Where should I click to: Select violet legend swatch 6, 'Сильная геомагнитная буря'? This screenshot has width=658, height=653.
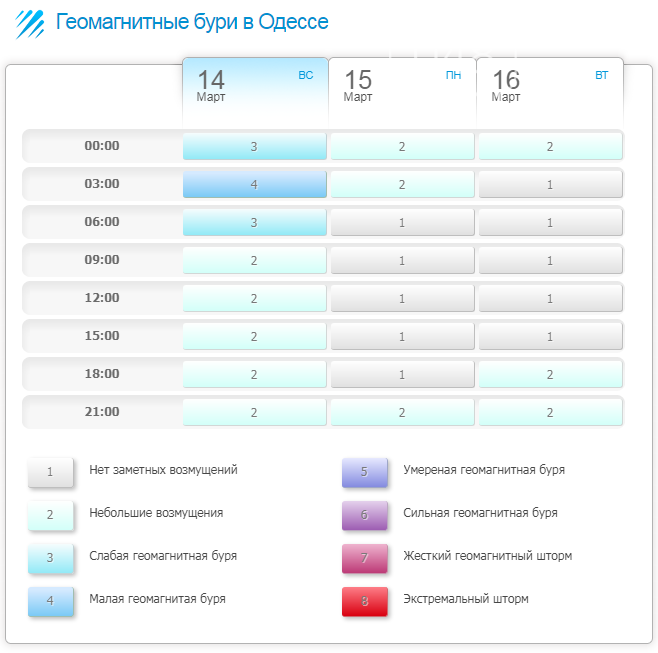[364, 515]
